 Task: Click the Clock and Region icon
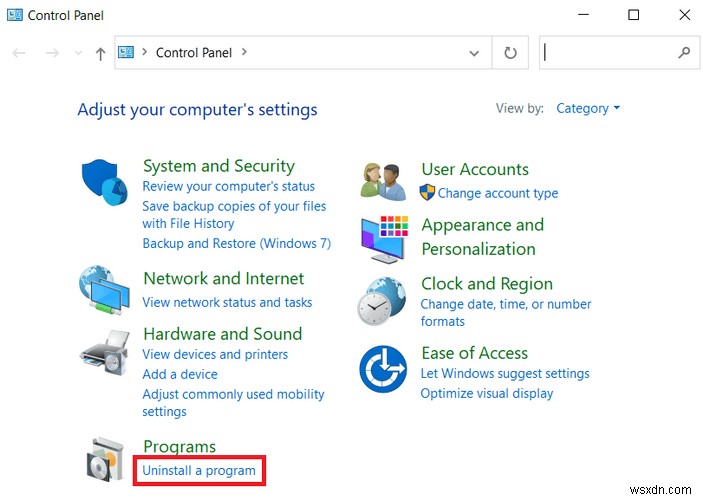383,300
